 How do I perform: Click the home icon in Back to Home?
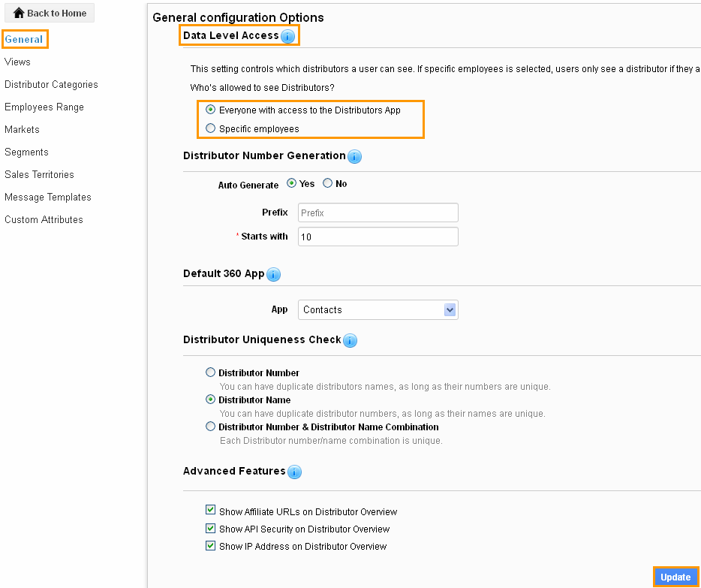19,13
